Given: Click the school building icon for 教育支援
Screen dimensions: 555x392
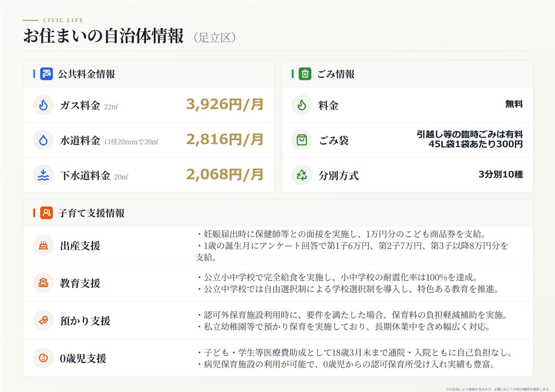Looking at the screenshot, I should coord(43,283).
